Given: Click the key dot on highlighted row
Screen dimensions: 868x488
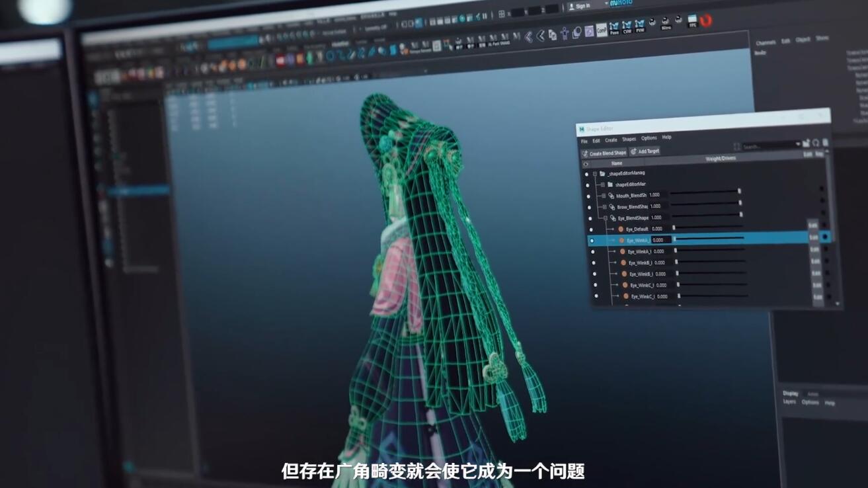Looking at the screenshot, I should [826, 236].
